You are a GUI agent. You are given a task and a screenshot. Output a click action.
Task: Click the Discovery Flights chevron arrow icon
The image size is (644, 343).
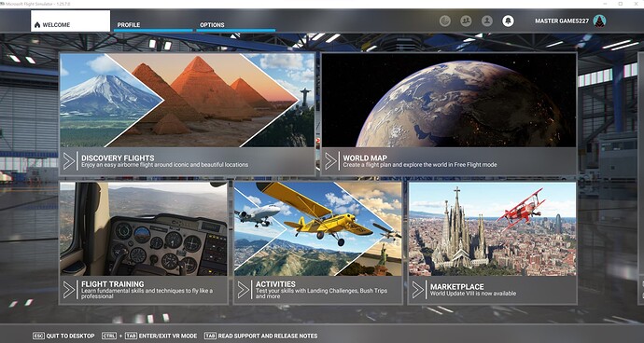(x=69, y=161)
